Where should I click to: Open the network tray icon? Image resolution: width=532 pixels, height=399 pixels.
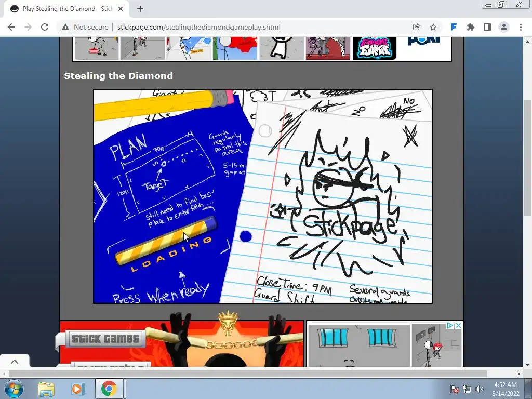(x=467, y=389)
